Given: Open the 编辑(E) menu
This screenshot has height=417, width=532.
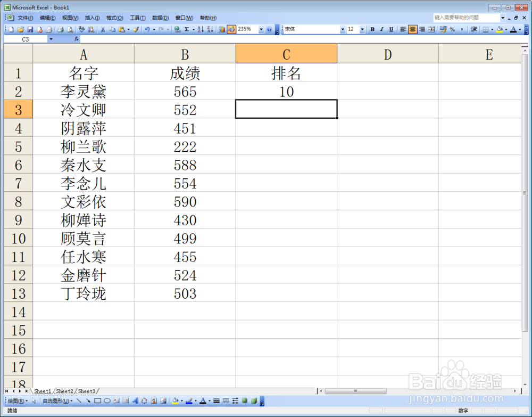Looking at the screenshot, I should [47, 18].
